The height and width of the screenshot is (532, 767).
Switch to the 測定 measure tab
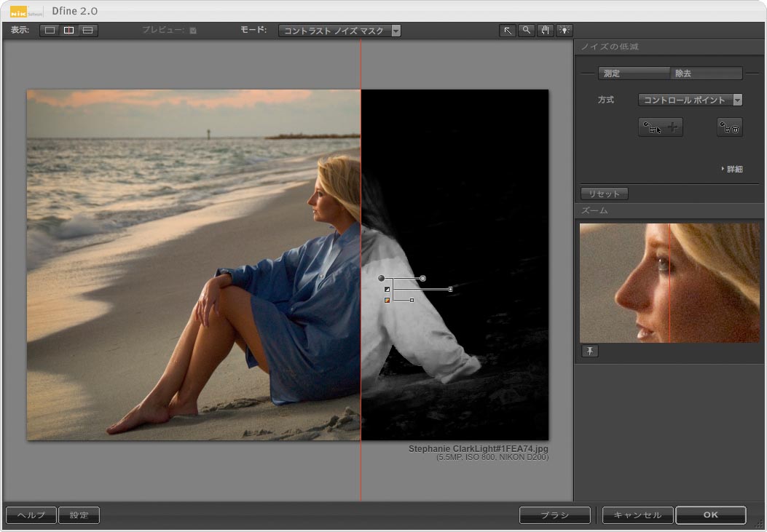[x=633, y=74]
